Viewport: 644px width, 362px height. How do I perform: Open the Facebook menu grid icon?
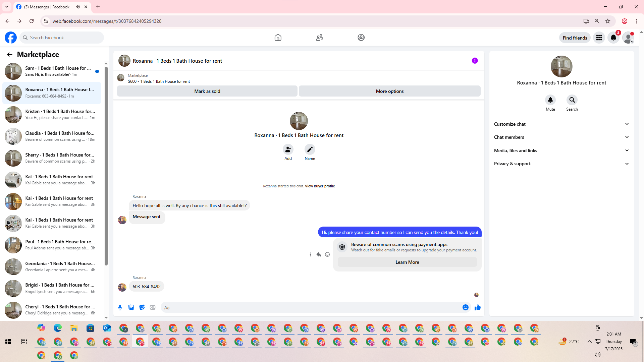(599, 38)
